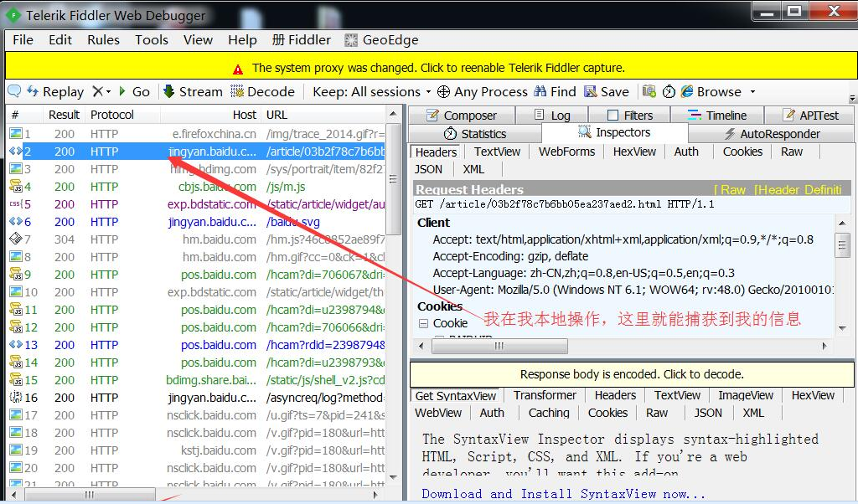858x504 pixels.
Task: Select request Cookies tab next to Auth
Action: click(742, 152)
